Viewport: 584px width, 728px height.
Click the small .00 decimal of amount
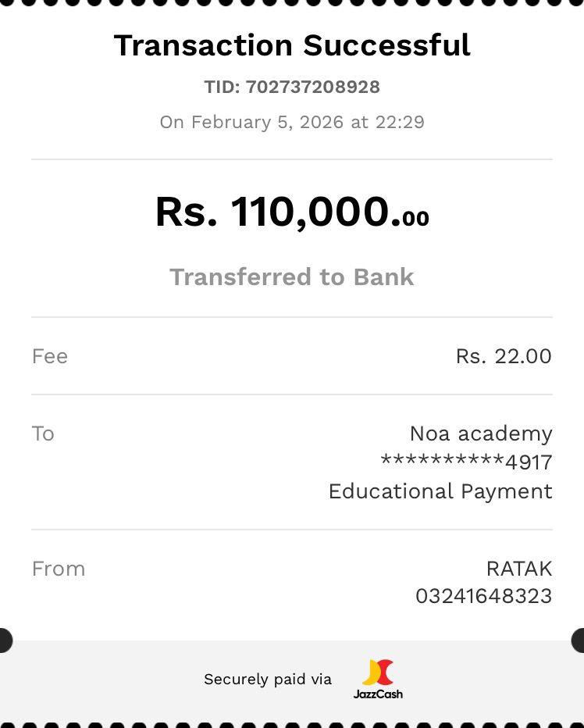[415, 219]
